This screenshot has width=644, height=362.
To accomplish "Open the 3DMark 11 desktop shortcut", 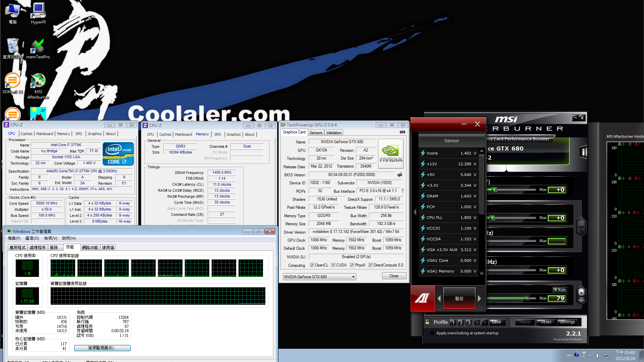I will [13, 84].
